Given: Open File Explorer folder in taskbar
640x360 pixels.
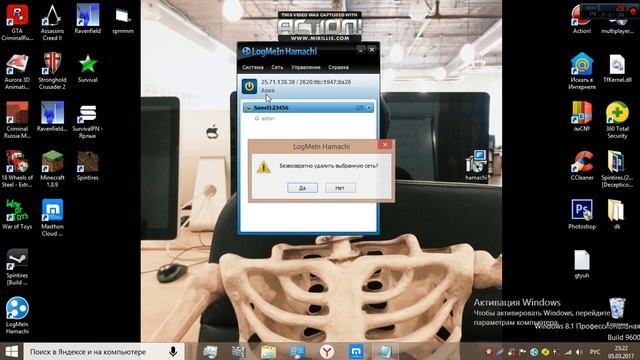Looking at the screenshot, I should click(x=269, y=351).
